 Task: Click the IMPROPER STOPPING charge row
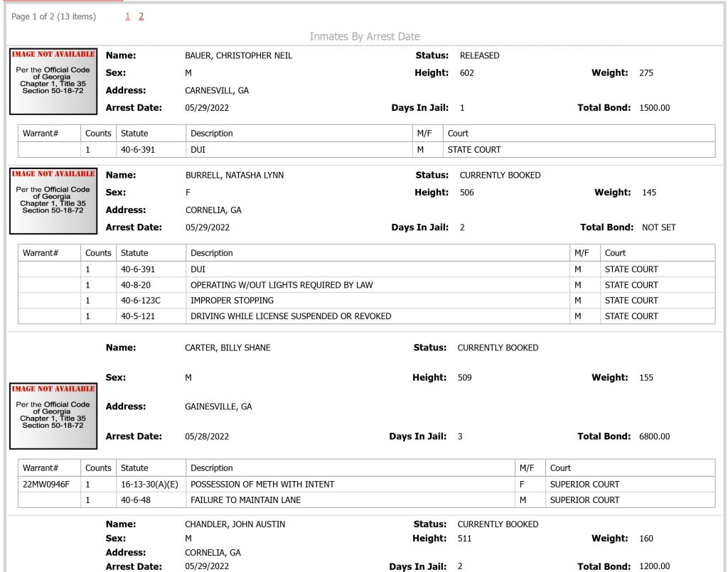pos(366,301)
